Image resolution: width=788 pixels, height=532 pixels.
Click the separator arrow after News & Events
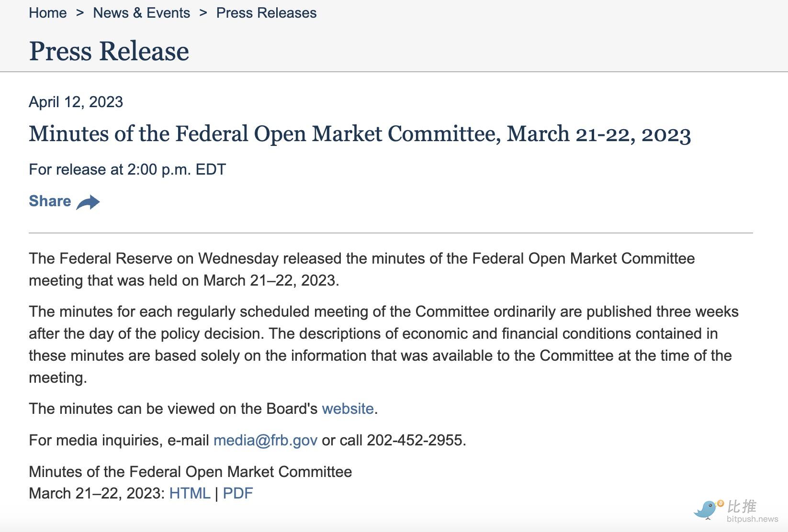pos(203,13)
